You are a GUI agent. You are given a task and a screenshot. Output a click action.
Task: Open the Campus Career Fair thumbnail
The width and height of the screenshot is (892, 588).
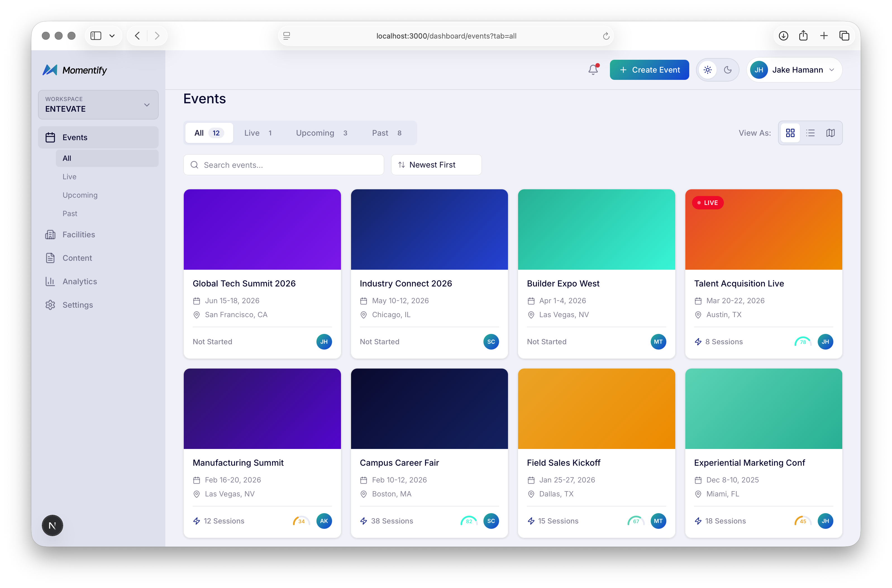click(x=429, y=409)
